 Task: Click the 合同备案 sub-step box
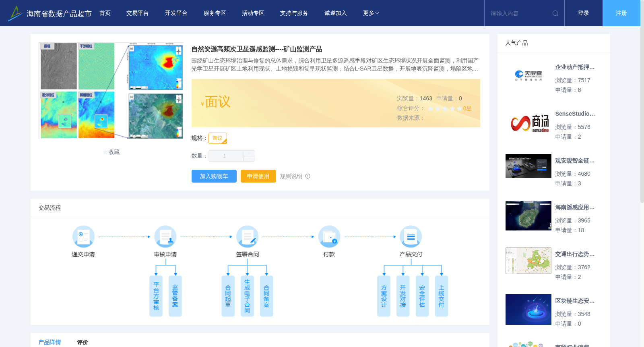pyautogui.click(x=266, y=296)
